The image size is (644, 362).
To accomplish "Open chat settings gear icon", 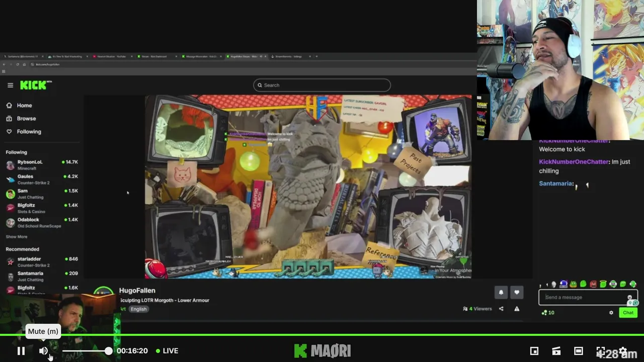I will tap(611, 313).
